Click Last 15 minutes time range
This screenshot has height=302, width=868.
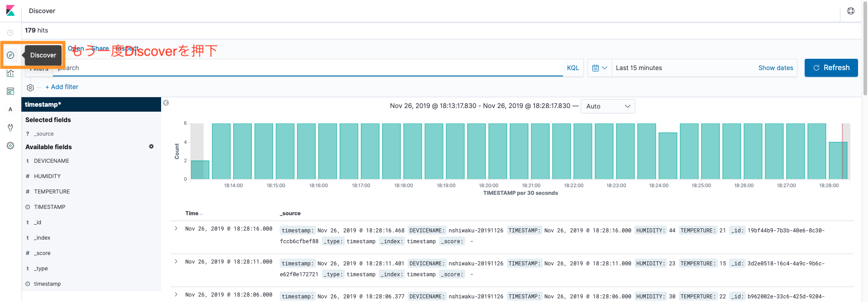pyautogui.click(x=639, y=68)
